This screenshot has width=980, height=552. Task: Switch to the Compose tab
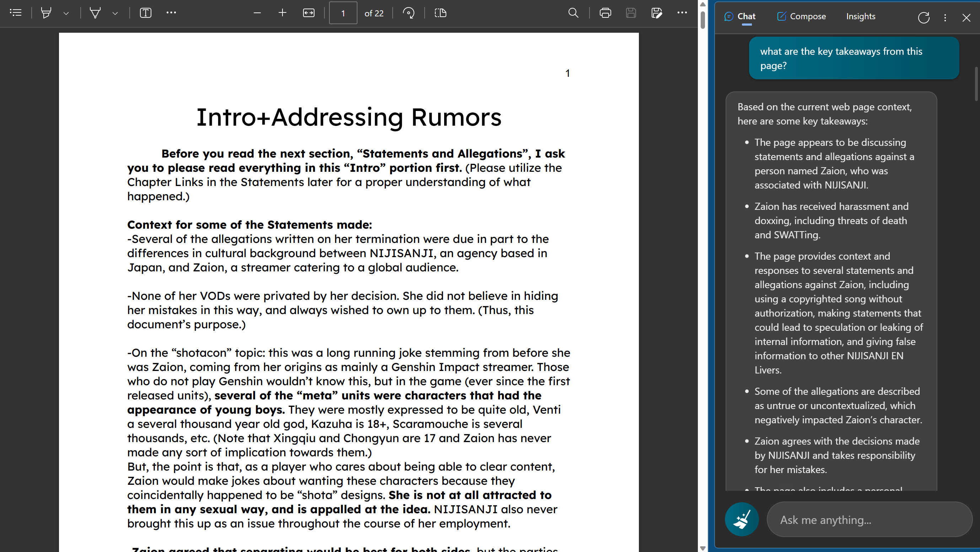pyautogui.click(x=801, y=16)
